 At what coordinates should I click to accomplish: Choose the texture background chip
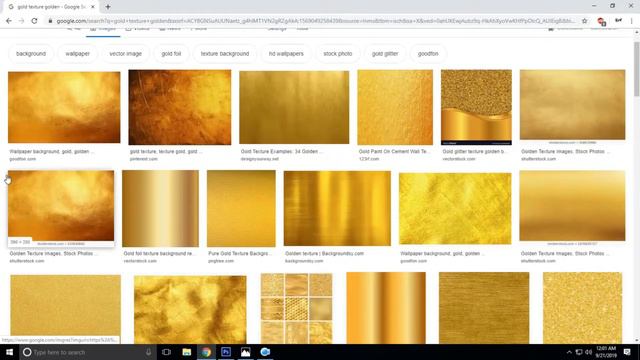[x=224, y=53]
